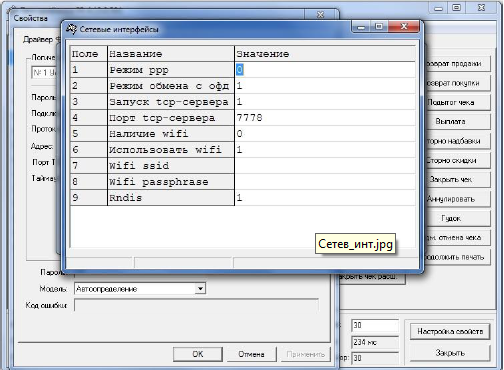Select the Rndis value cell

pyautogui.click(x=325, y=198)
